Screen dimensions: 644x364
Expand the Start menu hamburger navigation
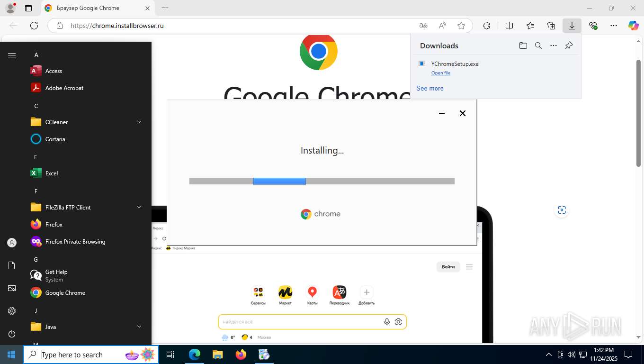(12, 55)
